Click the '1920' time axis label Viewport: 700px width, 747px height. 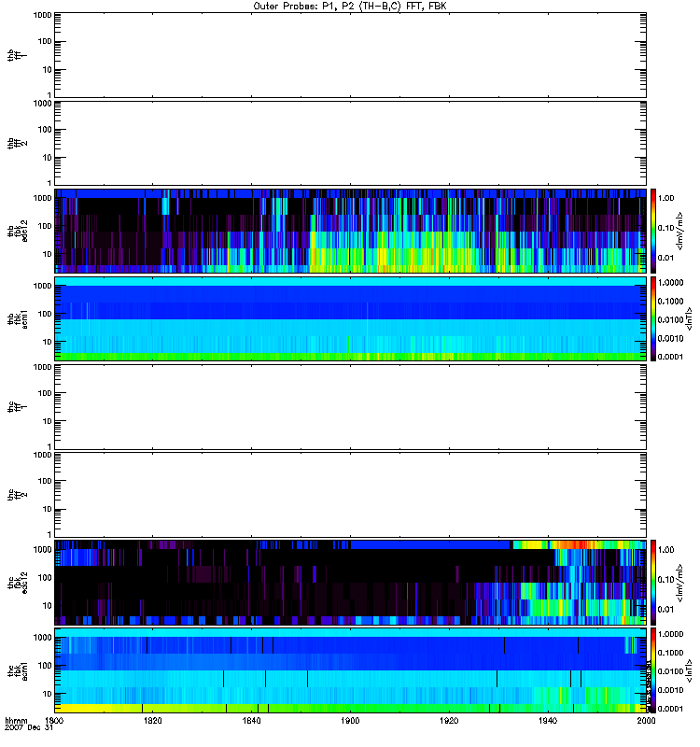click(x=449, y=720)
